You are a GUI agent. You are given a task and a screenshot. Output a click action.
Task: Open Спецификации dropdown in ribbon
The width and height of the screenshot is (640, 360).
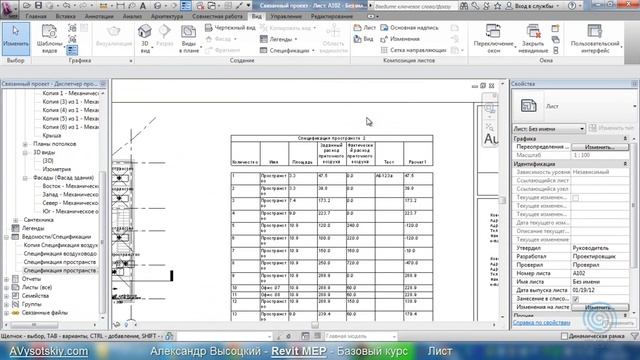tap(287, 50)
